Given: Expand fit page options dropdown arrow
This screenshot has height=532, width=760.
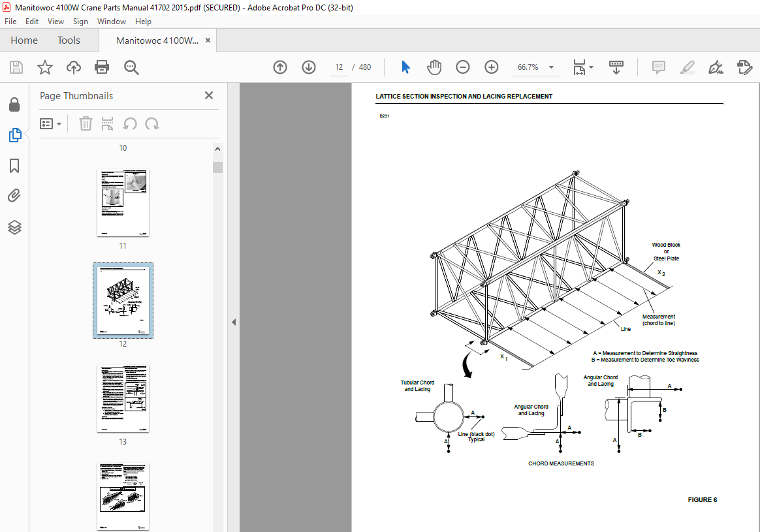Looking at the screenshot, I should coord(591,67).
